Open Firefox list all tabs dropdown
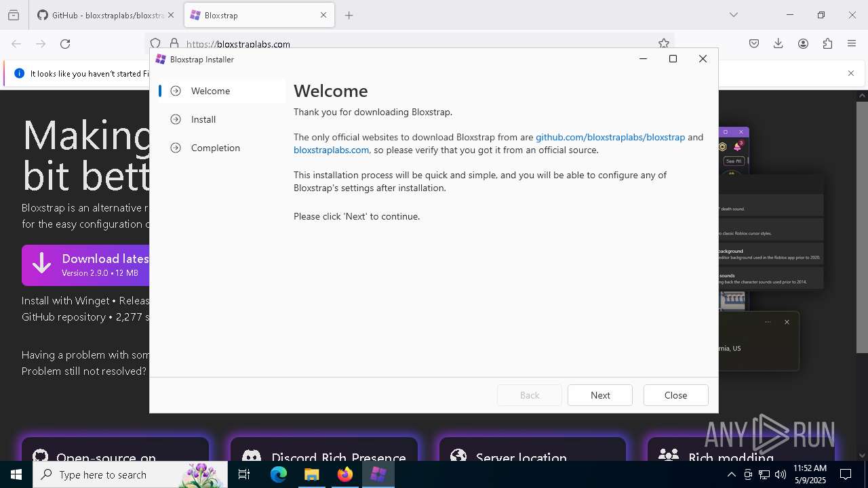 [733, 15]
